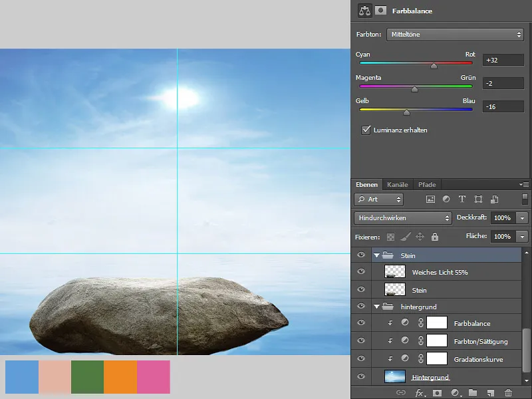The image size is (532, 399).
Task: Collapse the Stein group triangle
Action: click(x=376, y=255)
